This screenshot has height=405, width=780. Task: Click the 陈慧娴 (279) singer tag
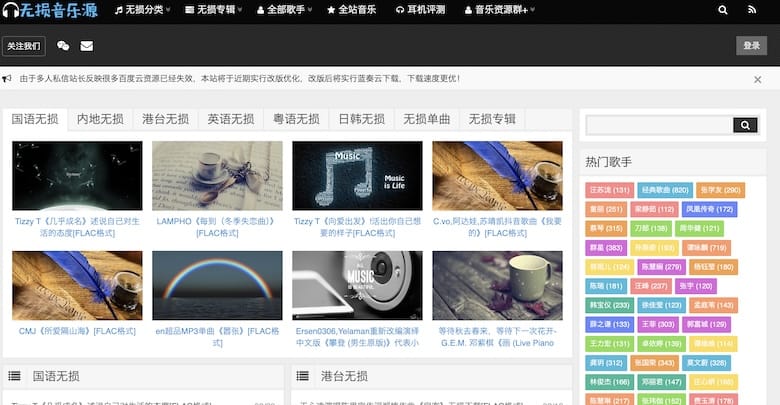661,267
